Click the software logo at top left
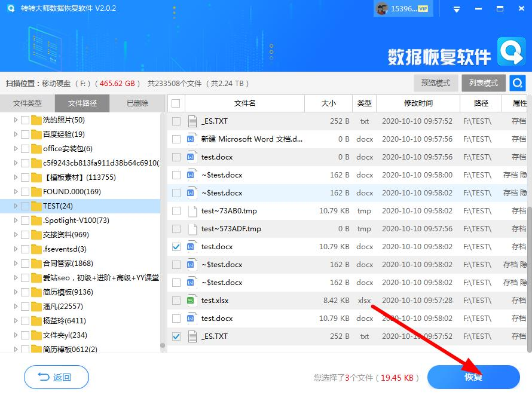 (x=10, y=8)
